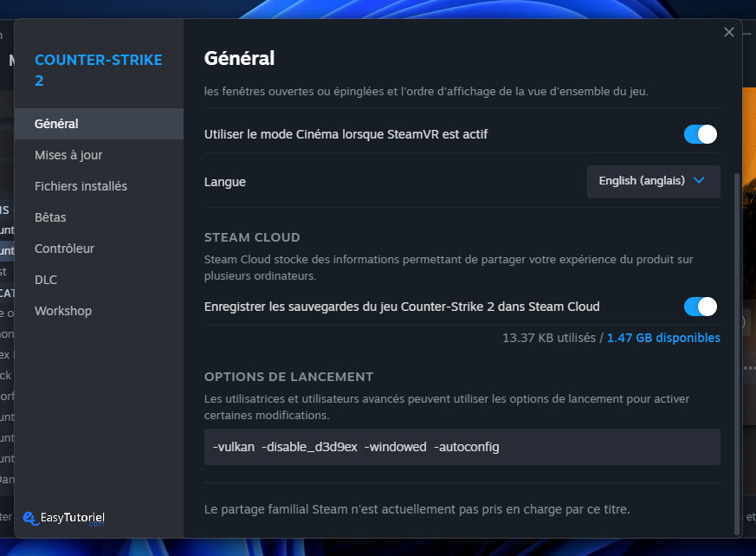The width and height of the screenshot is (756, 556).
Task: Disable Steam Cloud saves for Counter-Strike 2
Action: tap(700, 307)
